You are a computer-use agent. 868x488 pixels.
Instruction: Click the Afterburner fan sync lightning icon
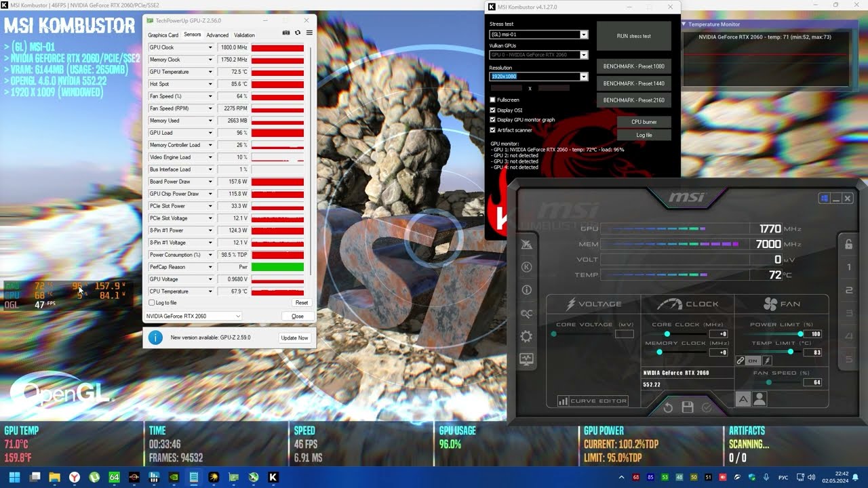[x=767, y=361]
